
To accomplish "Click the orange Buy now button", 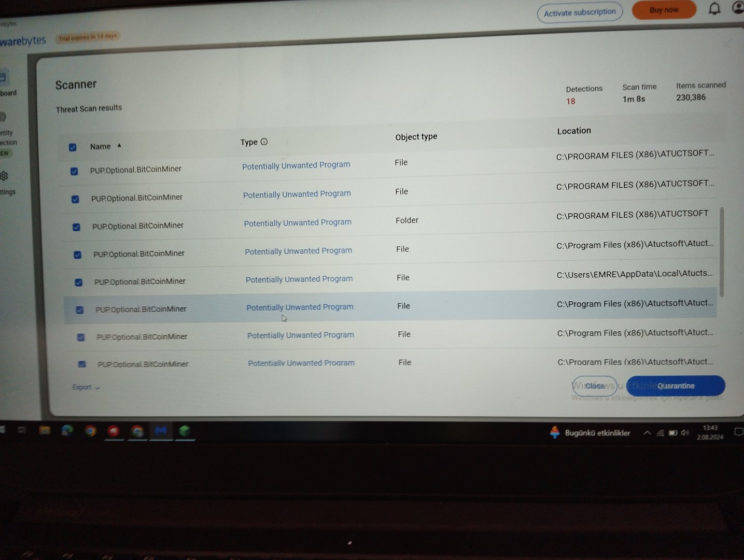I will coord(664,10).
